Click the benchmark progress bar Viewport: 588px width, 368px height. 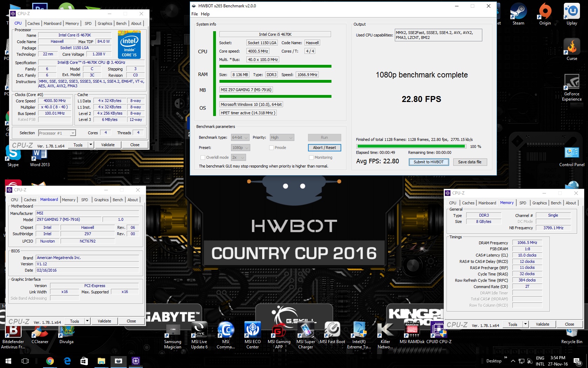point(411,146)
